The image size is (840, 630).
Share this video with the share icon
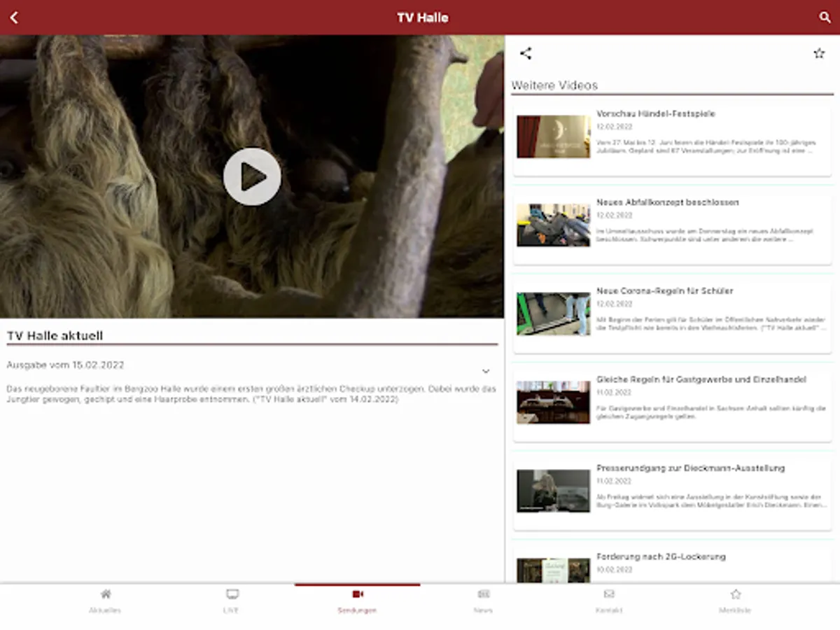coord(526,53)
